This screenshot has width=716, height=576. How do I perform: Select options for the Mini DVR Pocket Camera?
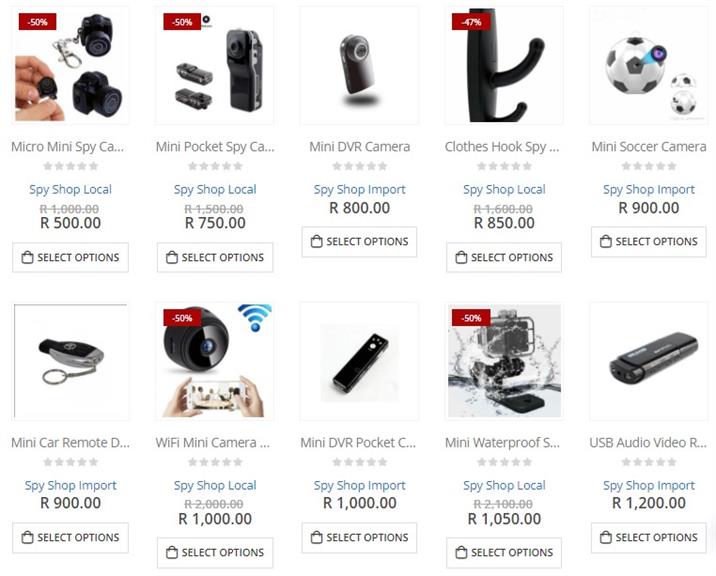(x=359, y=538)
